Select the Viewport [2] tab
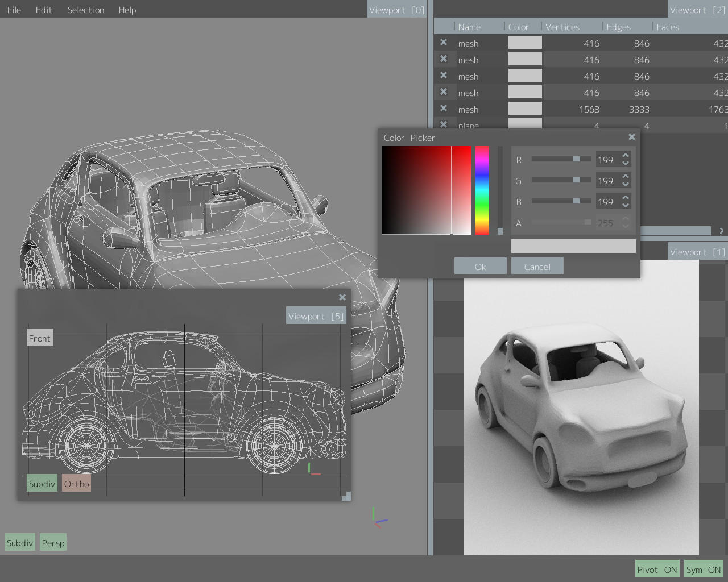 (x=697, y=10)
